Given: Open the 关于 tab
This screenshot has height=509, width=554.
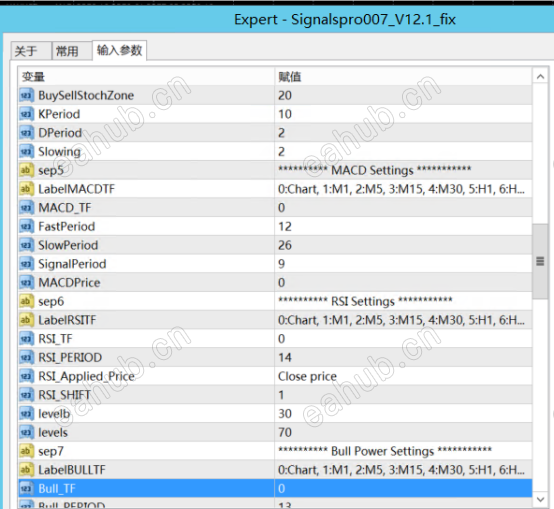Looking at the screenshot, I should 31,51.
